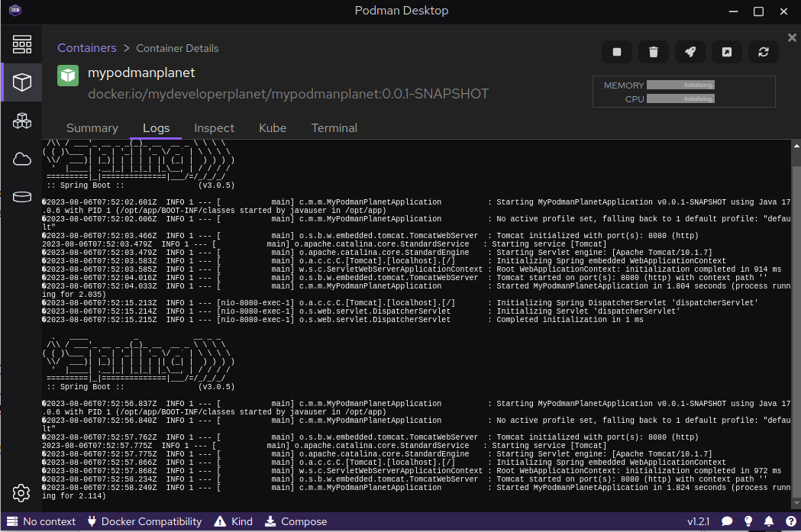The width and height of the screenshot is (801, 532).
Task: Close container details with X button
Action: coord(792,37)
